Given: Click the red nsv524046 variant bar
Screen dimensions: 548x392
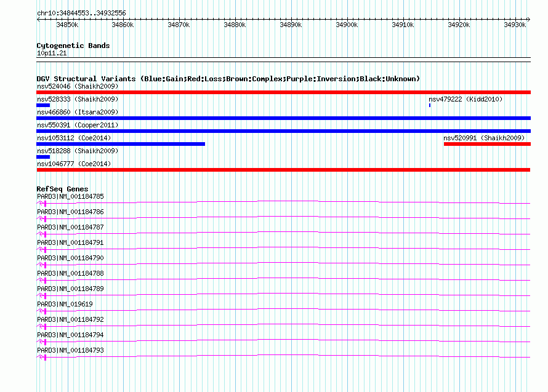Looking at the screenshot, I should click(283, 92).
